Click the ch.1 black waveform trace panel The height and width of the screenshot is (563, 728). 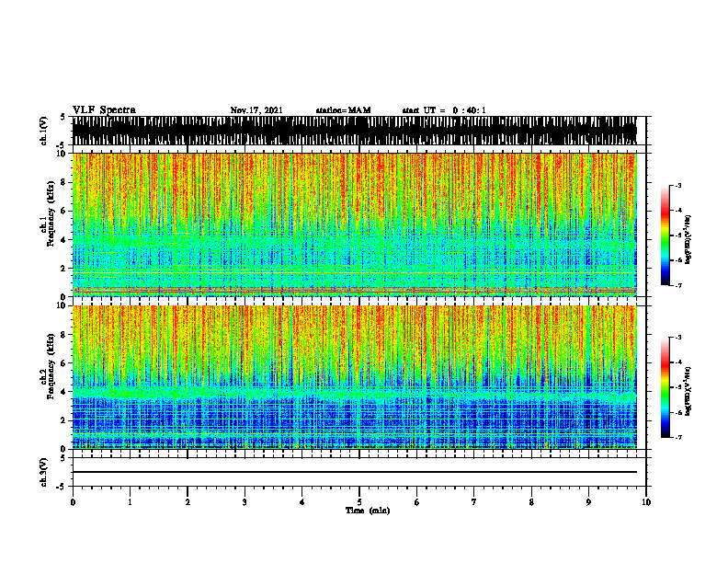(x=355, y=131)
